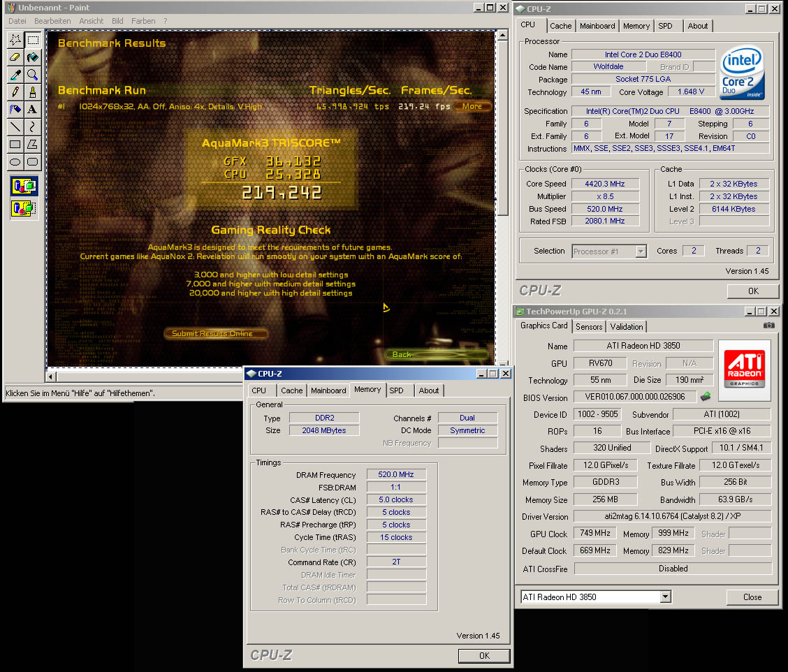Click the Core Voltage 1.648 V value
Image resolution: width=788 pixels, height=672 pixels.
pos(691,92)
